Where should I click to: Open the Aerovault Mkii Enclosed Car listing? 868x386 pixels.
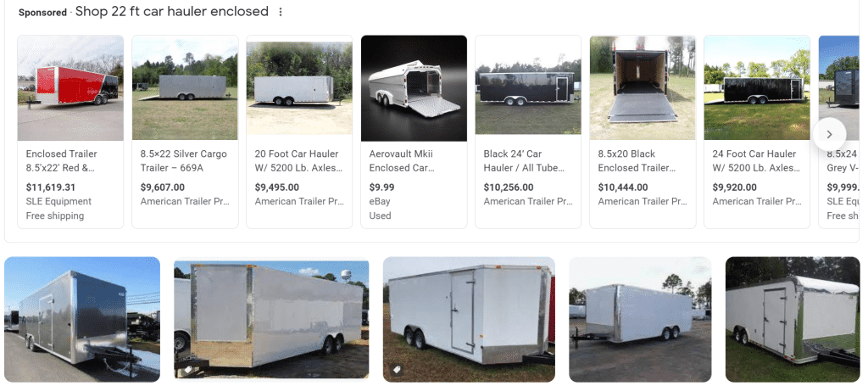pos(400,160)
